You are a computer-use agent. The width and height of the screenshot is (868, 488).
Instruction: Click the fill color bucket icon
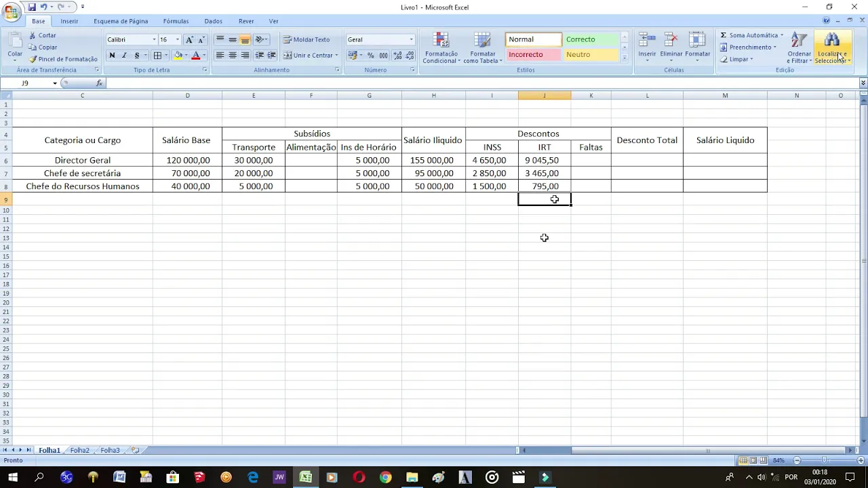[178, 56]
